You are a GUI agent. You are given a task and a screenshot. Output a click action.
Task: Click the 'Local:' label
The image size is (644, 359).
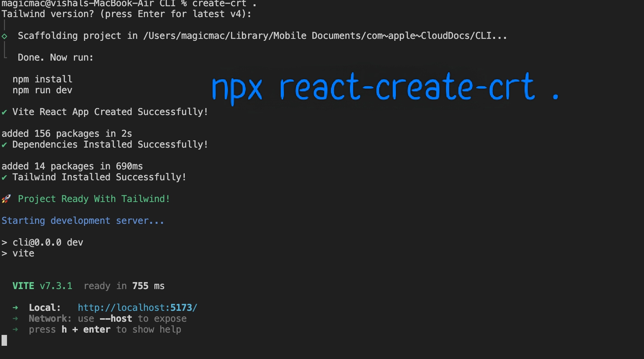coord(45,308)
